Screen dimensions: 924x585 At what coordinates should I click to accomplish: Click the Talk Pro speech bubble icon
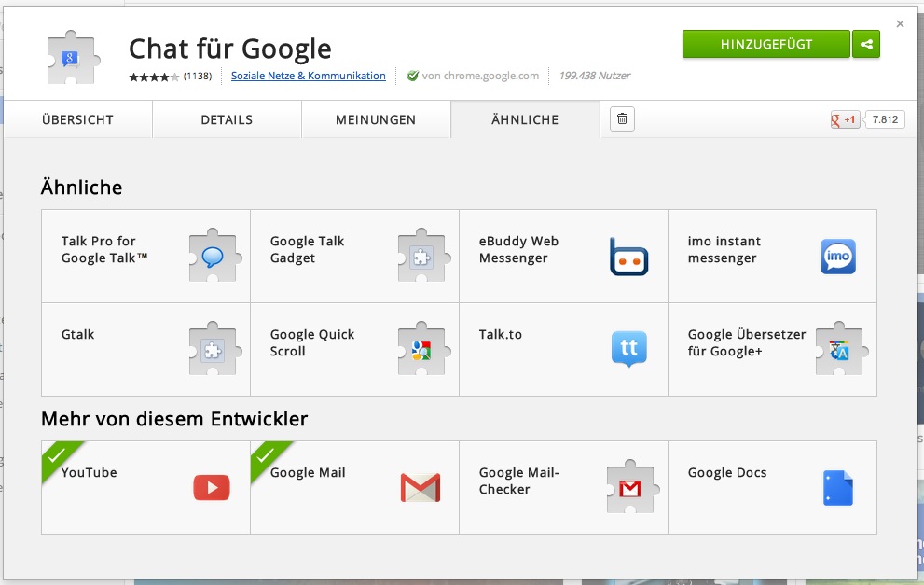[x=213, y=256]
